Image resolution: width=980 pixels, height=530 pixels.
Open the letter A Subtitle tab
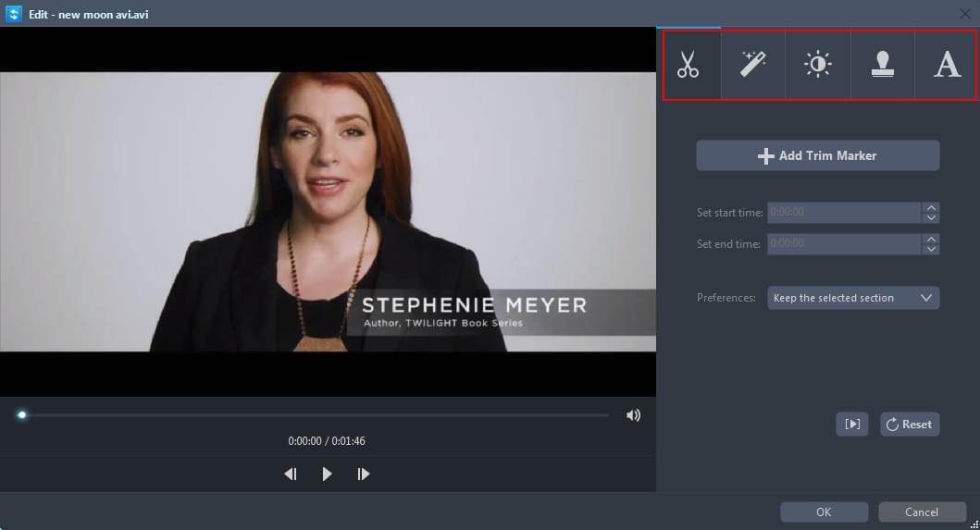coord(947,65)
